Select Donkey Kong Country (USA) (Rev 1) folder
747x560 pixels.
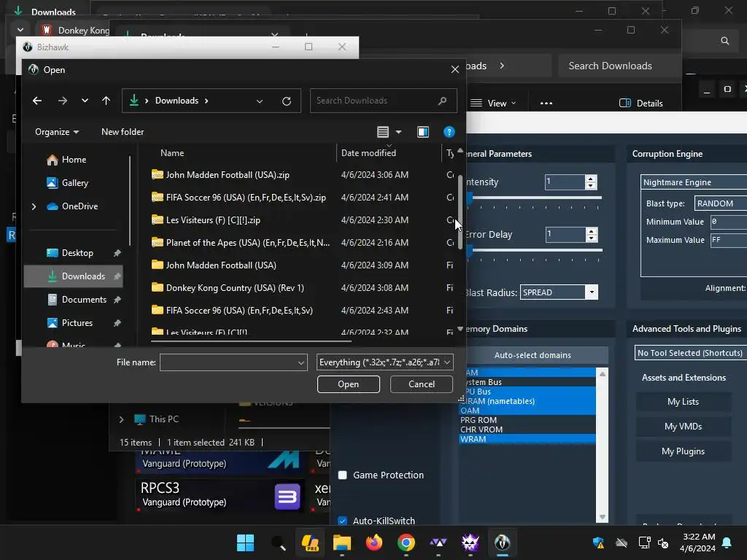[235, 287]
